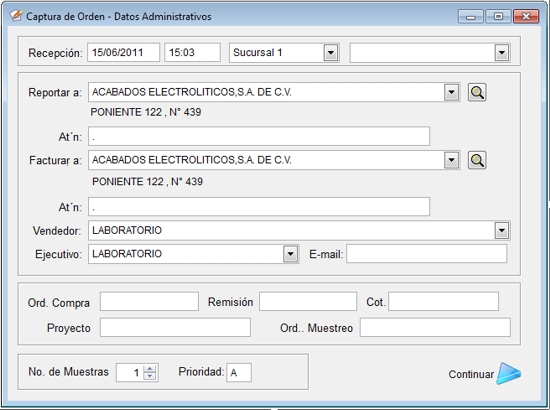Click the blue Continuar arrow icon
This screenshot has width=550, height=410.
click(509, 374)
